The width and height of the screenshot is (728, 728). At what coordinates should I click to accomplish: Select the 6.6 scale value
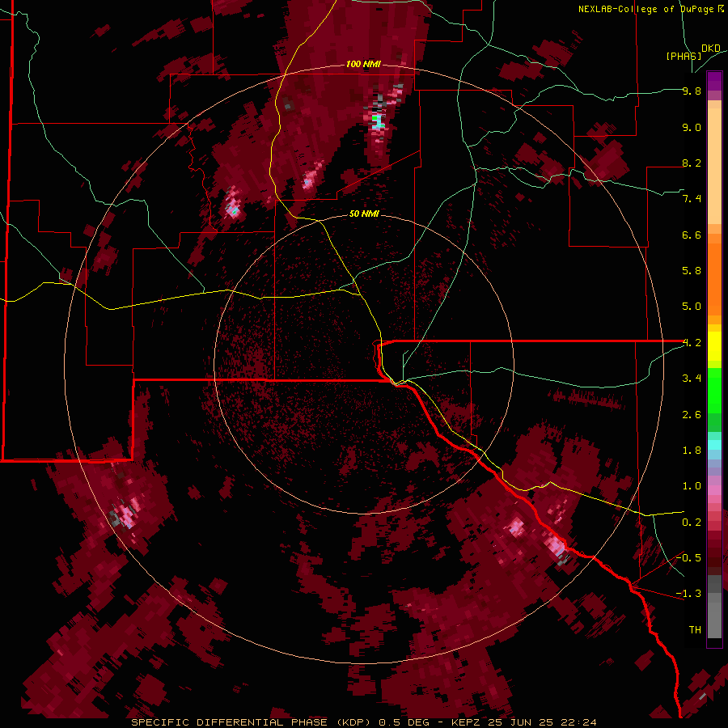[692, 235]
